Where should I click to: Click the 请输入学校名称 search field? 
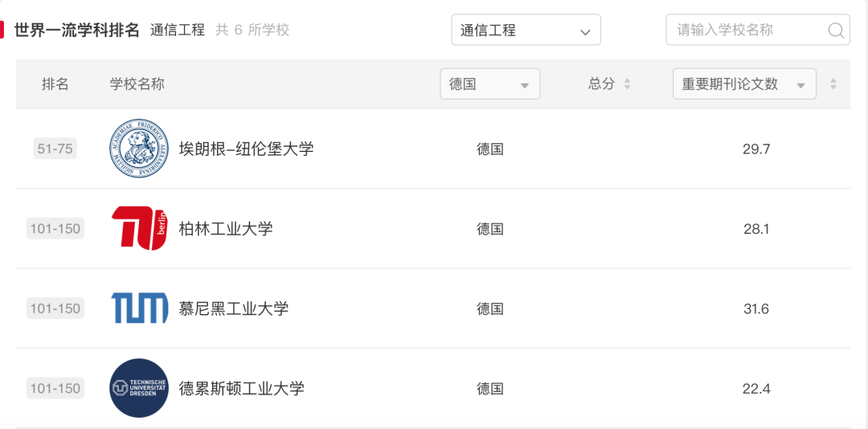pos(757,30)
